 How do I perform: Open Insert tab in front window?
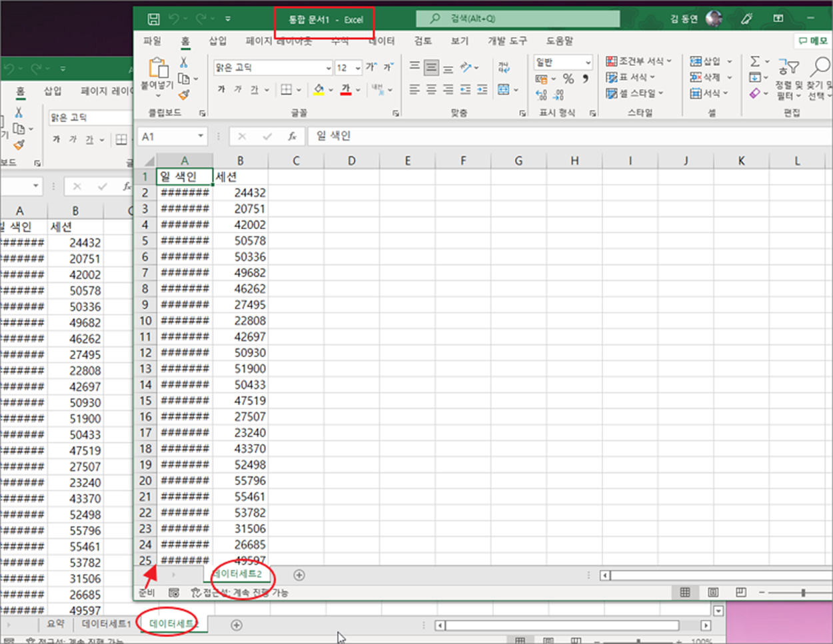(218, 41)
